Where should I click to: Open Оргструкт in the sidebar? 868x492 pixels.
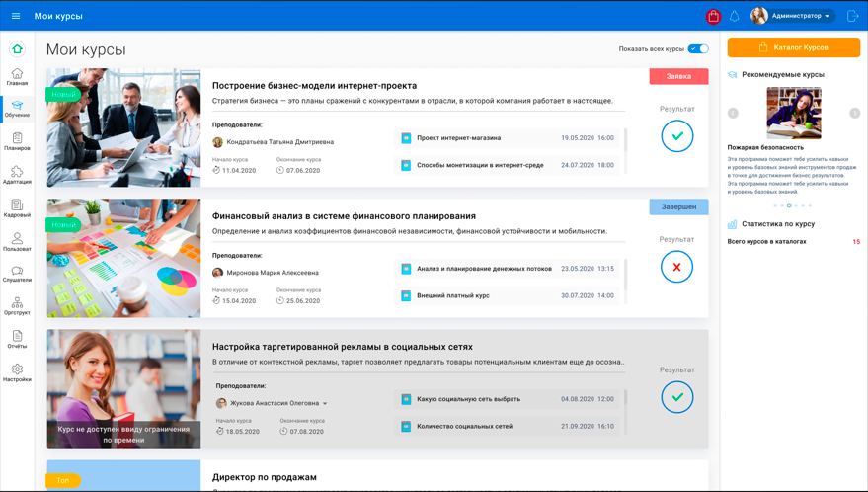tap(17, 306)
